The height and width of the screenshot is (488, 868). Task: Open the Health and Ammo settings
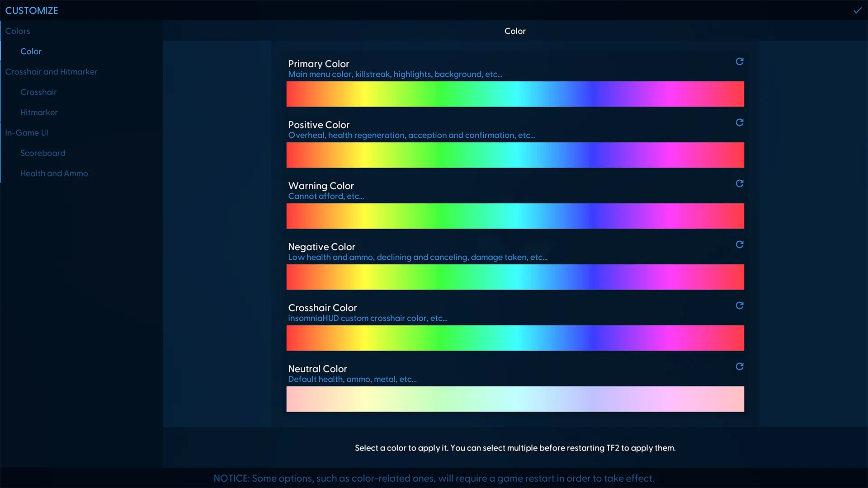(54, 173)
